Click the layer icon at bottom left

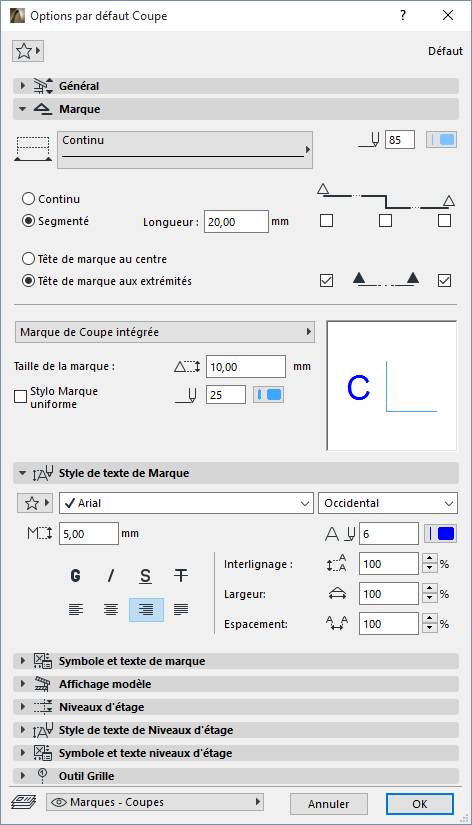tap(24, 802)
